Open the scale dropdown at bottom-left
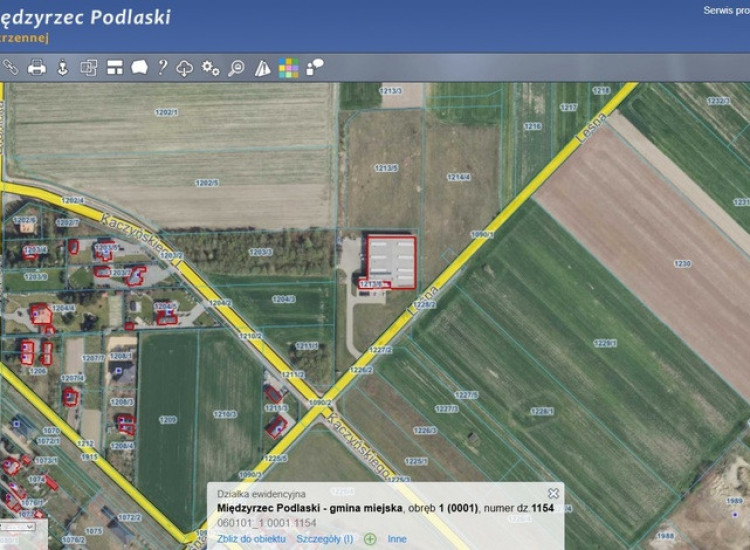750x550 pixels. coord(18,527)
